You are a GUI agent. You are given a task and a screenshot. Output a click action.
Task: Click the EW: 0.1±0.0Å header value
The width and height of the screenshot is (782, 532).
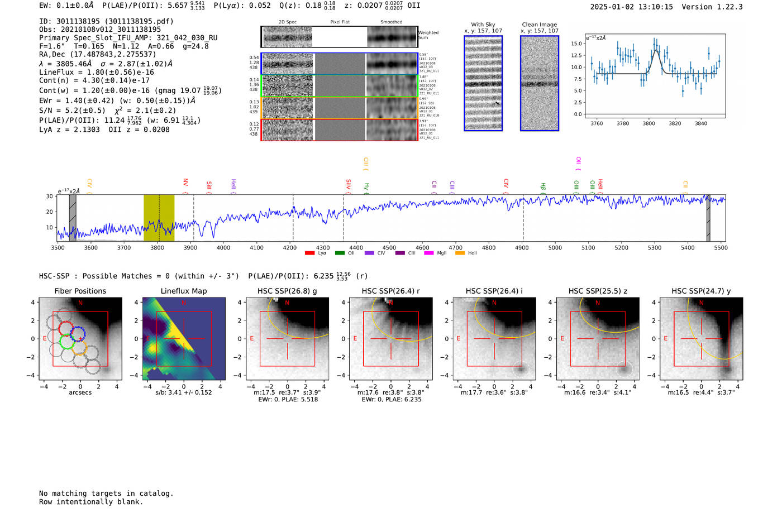pos(66,5)
